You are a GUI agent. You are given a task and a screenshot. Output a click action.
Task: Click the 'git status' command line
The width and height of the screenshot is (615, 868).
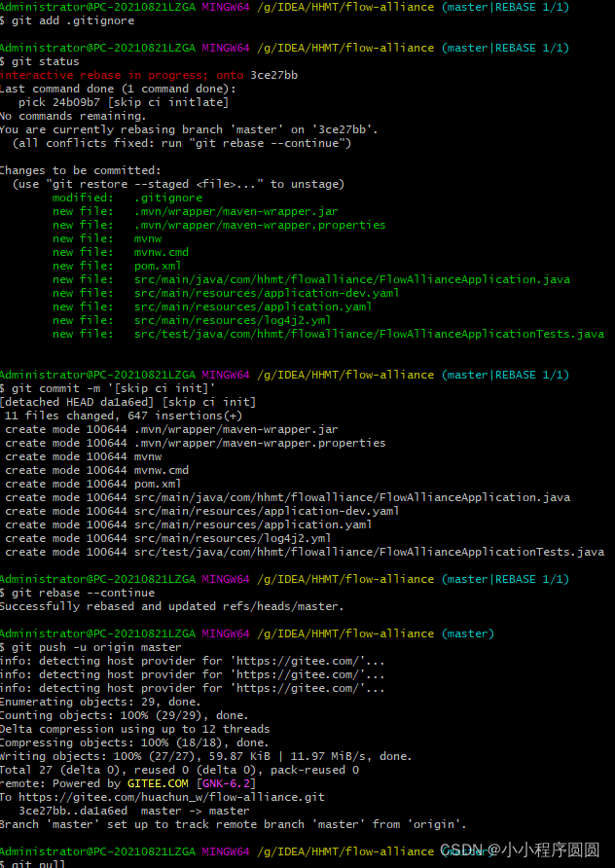coord(40,61)
